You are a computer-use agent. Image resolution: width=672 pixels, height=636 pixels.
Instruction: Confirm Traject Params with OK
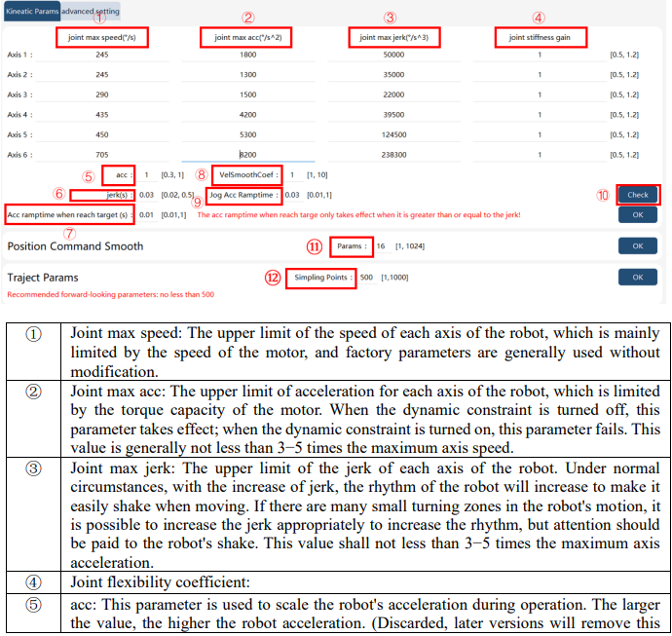638,278
